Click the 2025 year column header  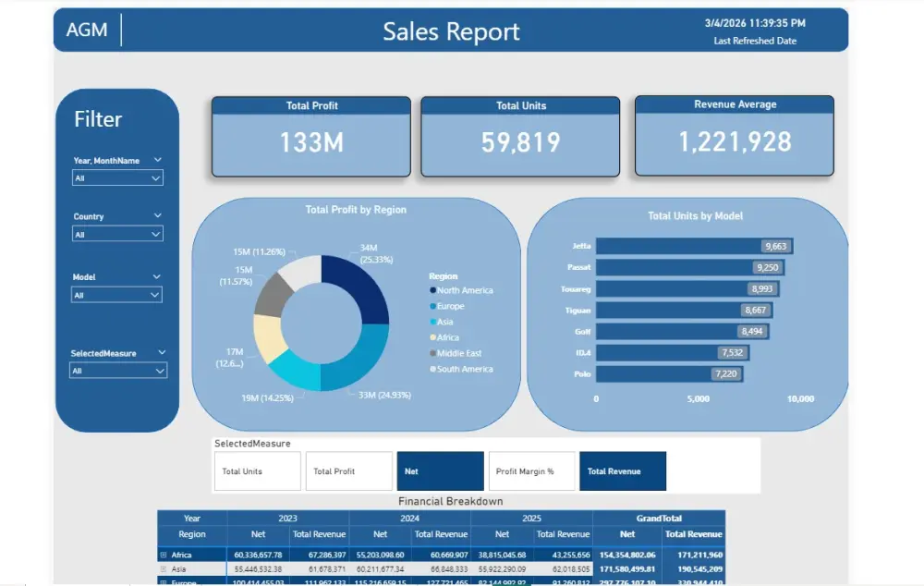[531, 519]
